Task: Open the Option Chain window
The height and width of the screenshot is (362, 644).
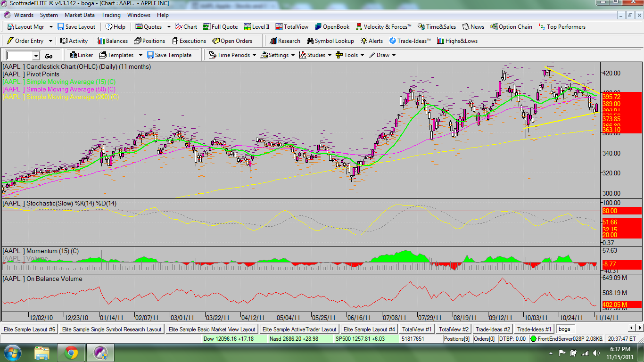Action: (512, 27)
